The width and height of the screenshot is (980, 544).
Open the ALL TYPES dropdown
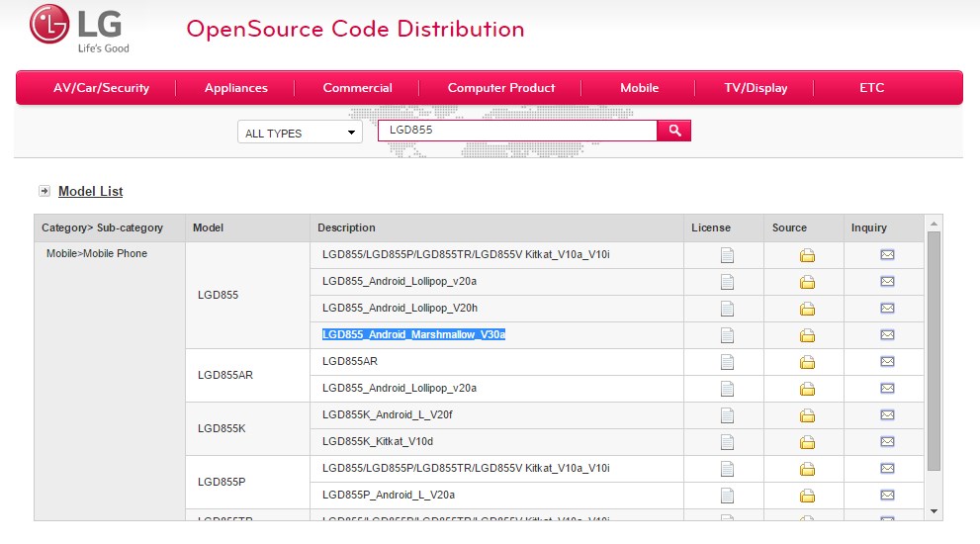300,133
